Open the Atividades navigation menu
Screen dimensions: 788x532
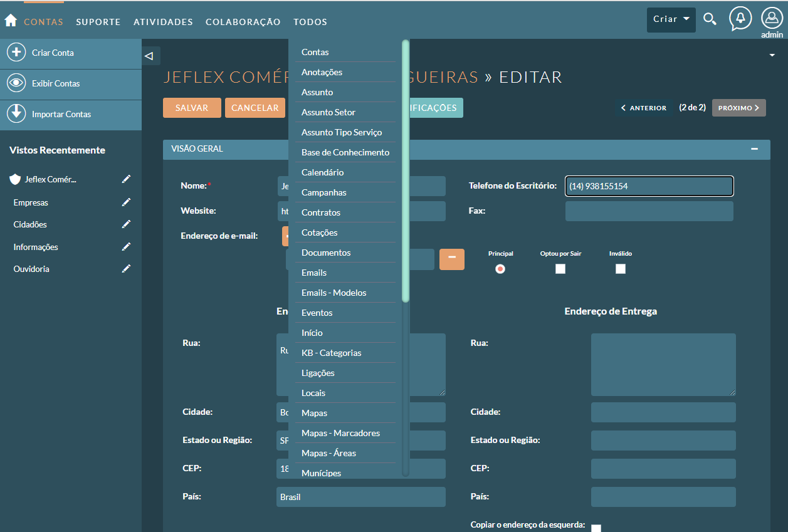(163, 22)
